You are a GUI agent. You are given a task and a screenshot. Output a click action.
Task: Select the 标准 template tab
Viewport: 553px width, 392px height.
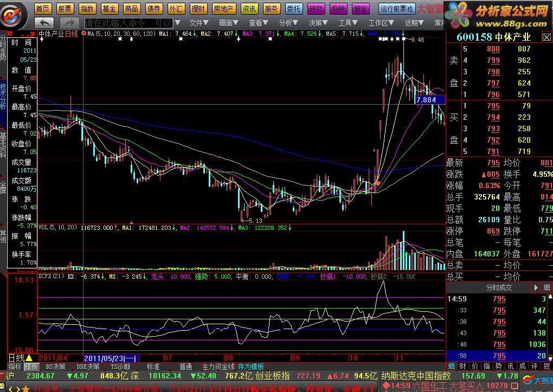[x=153, y=367]
